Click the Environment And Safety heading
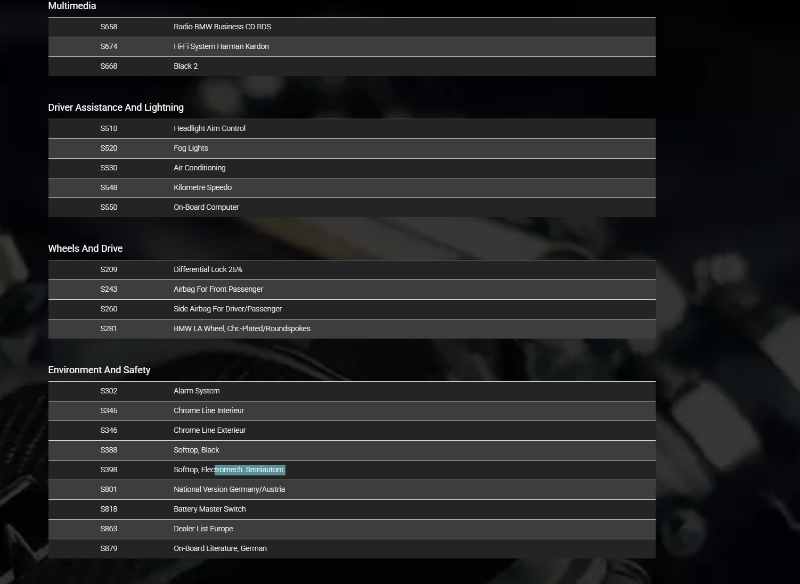The image size is (800, 584). click(x=99, y=370)
